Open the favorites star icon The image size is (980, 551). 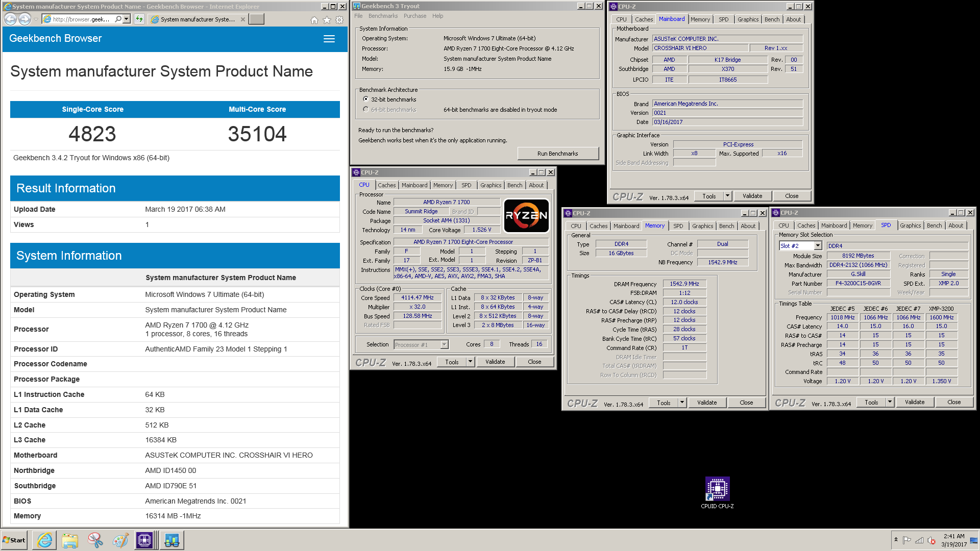[x=327, y=20]
